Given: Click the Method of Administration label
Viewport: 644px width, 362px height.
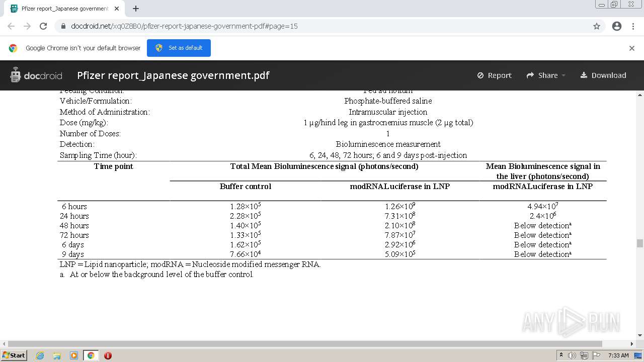Looking at the screenshot, I should point(105,112).
